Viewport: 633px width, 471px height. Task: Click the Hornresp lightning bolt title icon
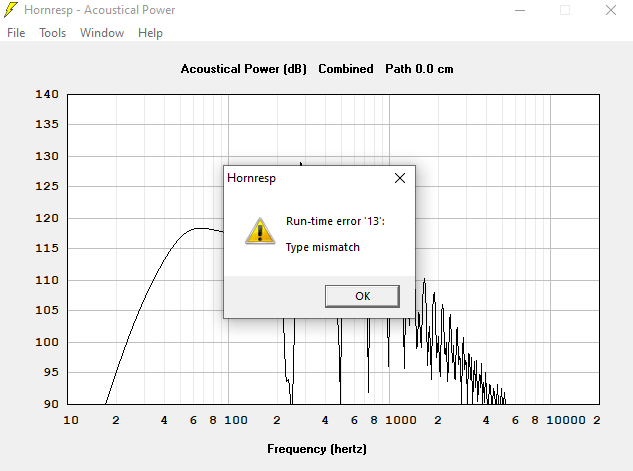coord(11,10)
